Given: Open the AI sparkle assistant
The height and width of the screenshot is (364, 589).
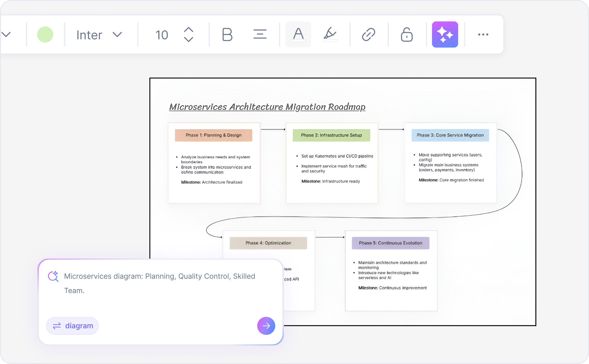Looking at the screenshot, I should click(445, 34).
